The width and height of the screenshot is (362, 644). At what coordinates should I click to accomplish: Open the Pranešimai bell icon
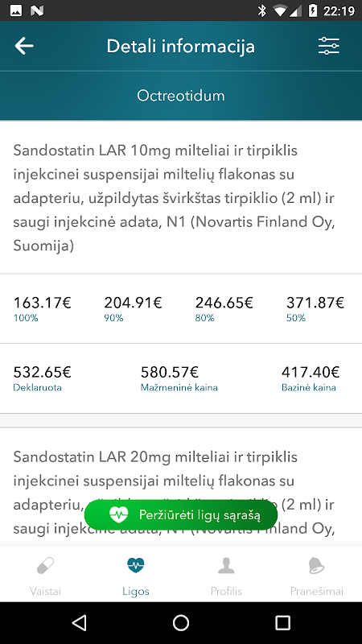click(316, 566)
